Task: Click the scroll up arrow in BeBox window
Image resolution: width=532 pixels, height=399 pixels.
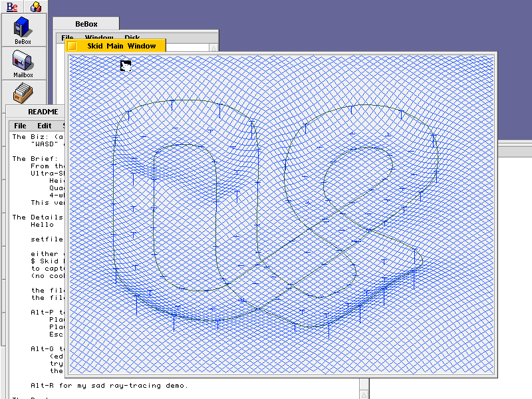Action: click(213, 48)
